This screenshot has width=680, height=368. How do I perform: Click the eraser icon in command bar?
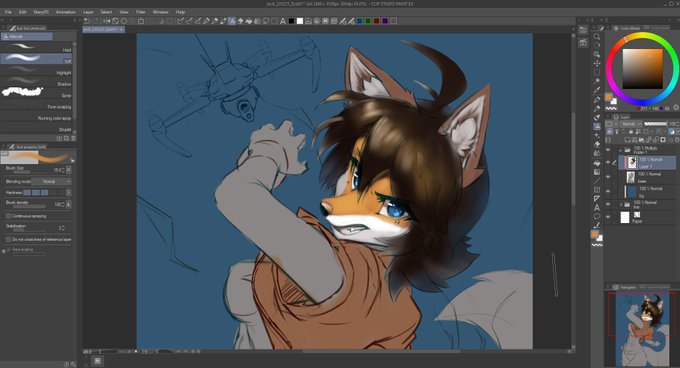(x=240, y=21)
